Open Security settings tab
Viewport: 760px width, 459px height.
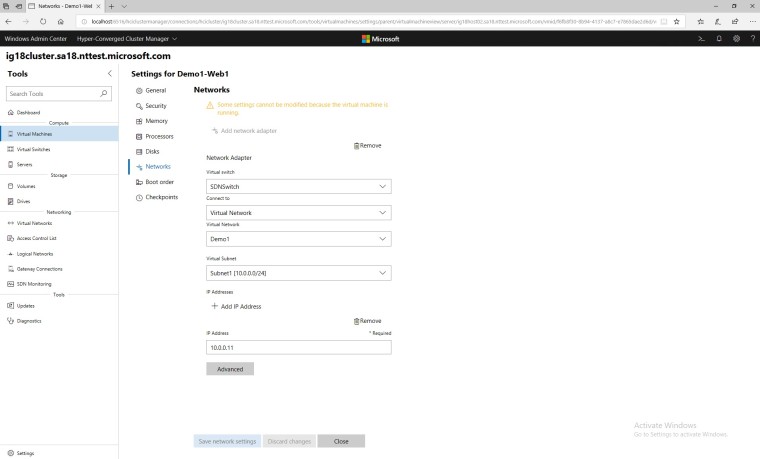[151, 106]
